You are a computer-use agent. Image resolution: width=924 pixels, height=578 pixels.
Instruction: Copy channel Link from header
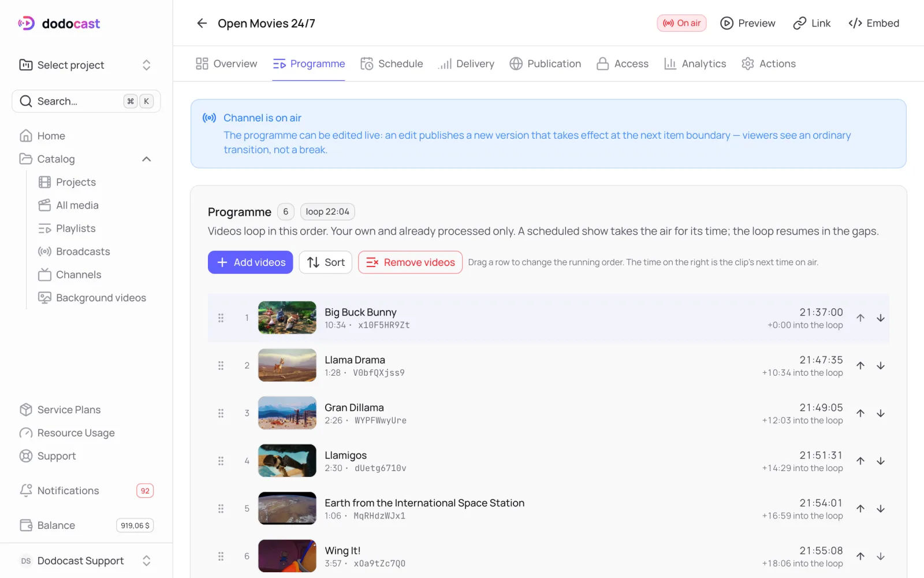pos(812,23)
